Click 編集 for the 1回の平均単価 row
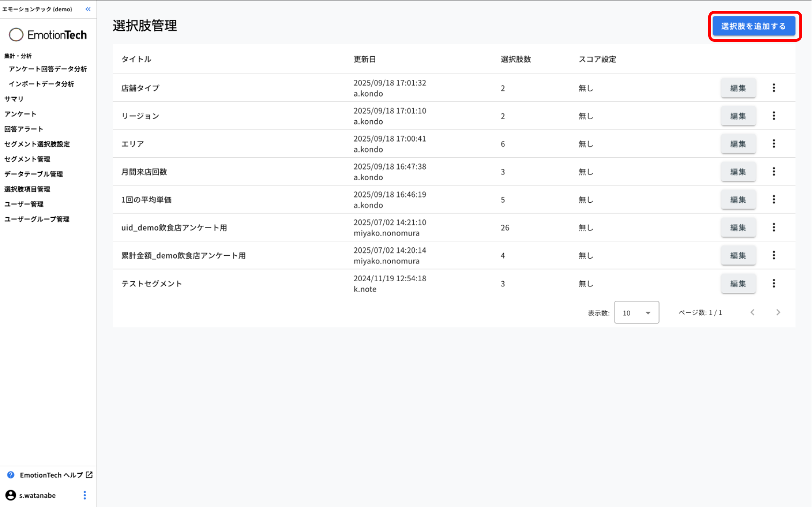The image size is (812, 507). point(738,200)
